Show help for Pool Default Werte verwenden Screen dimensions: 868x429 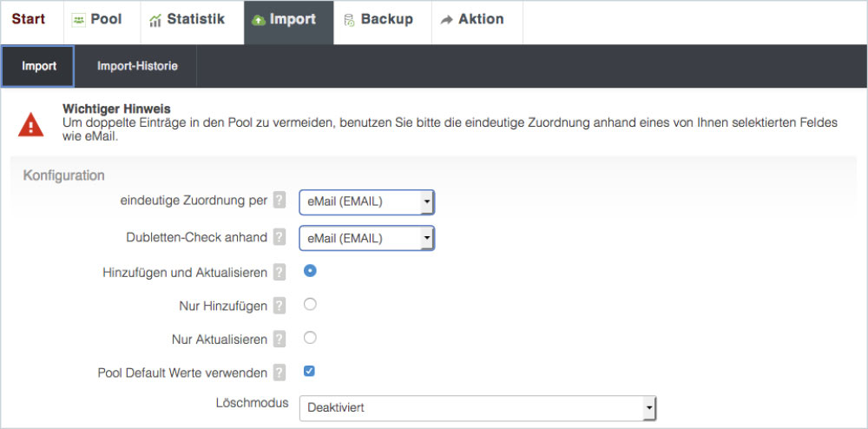(x=279, y=373)
